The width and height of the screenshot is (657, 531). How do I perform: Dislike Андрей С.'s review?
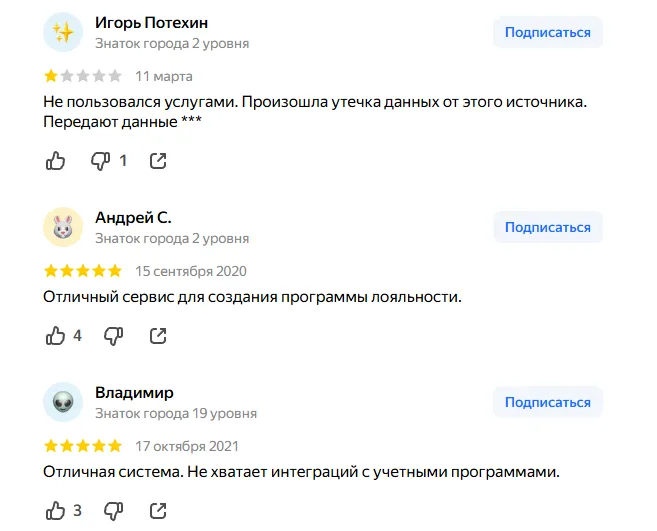pyautogui.click(x=114, y=336)
